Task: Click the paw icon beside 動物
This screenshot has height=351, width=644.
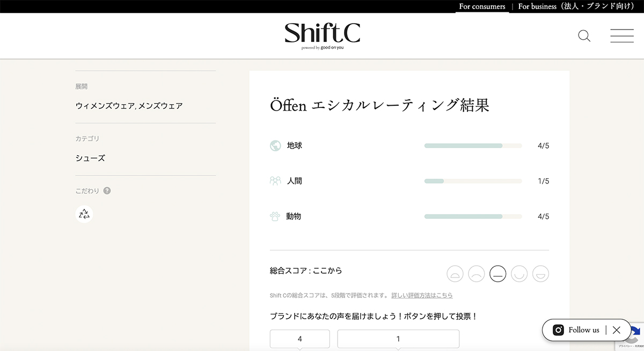Action: click(275, 216)
